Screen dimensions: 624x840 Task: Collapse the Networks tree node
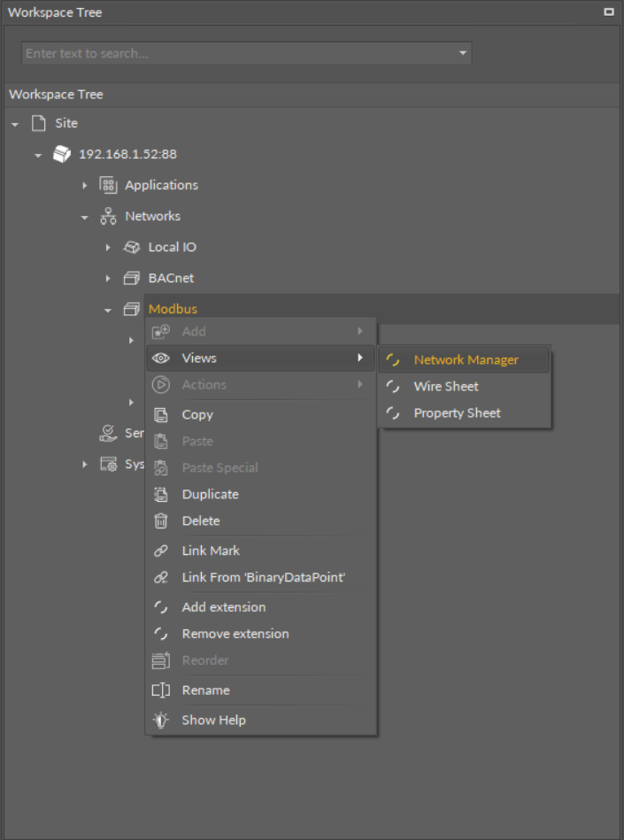85,217
